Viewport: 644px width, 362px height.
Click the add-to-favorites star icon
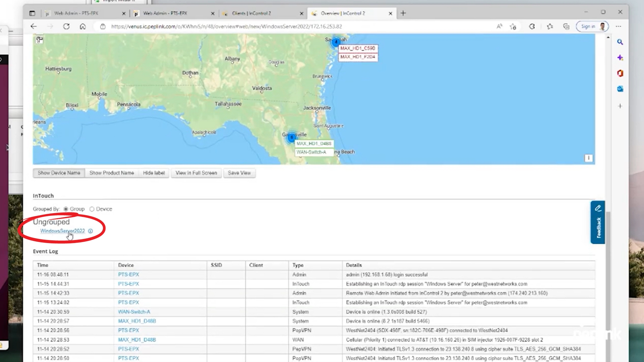click(x=513, y=26)
